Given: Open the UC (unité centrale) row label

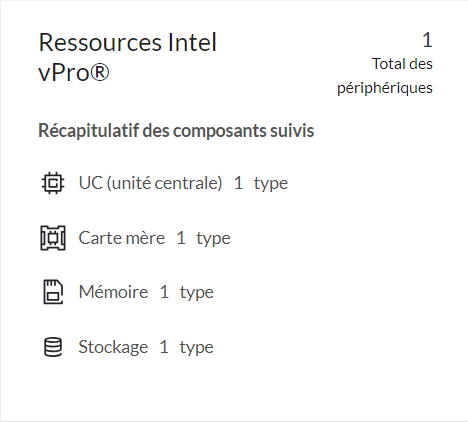Looking at the screenshot, I should (x=150, y=183).
